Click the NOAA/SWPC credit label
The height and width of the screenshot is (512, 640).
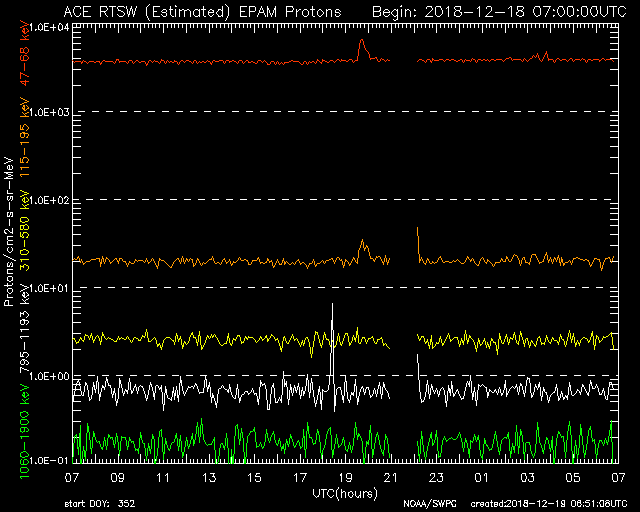coord(429,504)
